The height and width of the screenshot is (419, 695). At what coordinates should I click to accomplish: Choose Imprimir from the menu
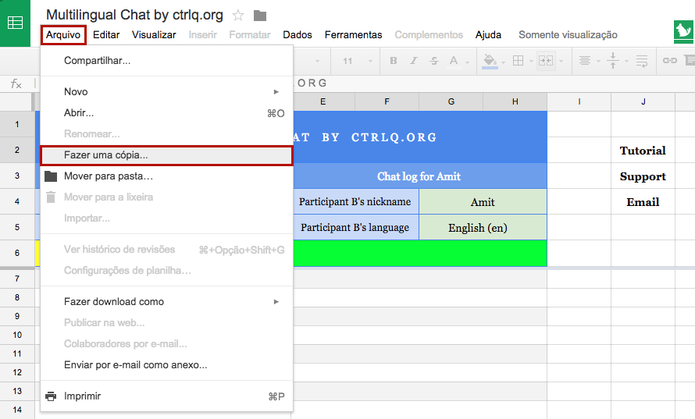(x=167, y=396)
